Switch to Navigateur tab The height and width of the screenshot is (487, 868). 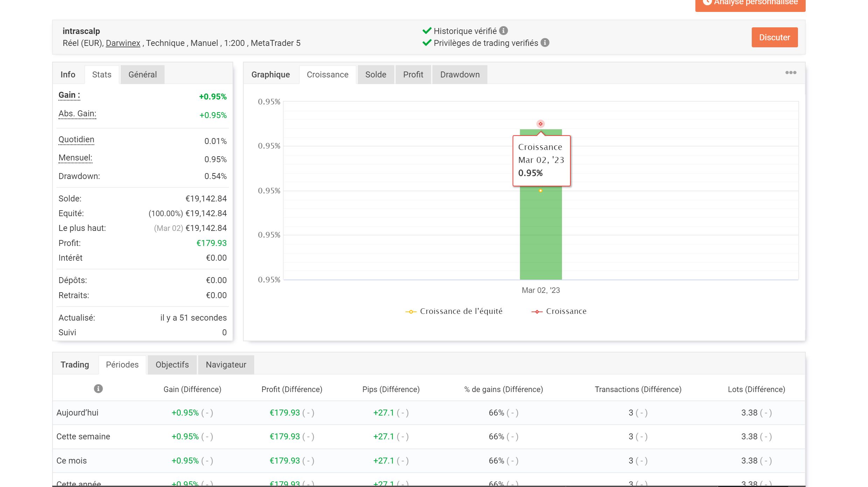coord(226,365)
